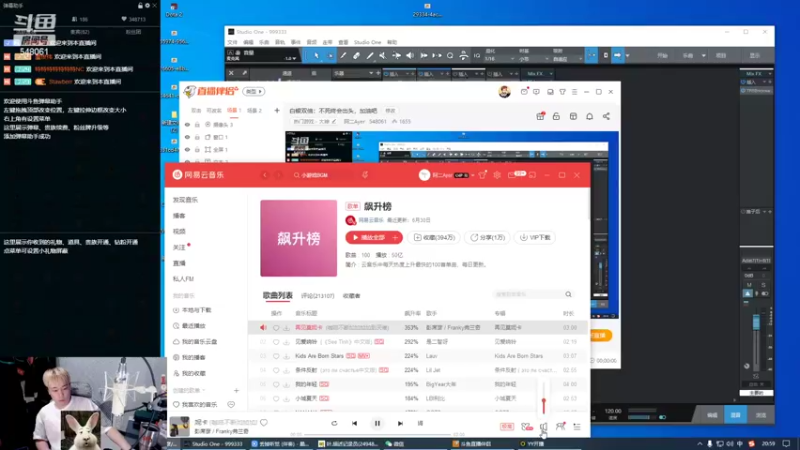Download the song Kids Are Born Stars
800x450 pixels.
pos(286,356)
